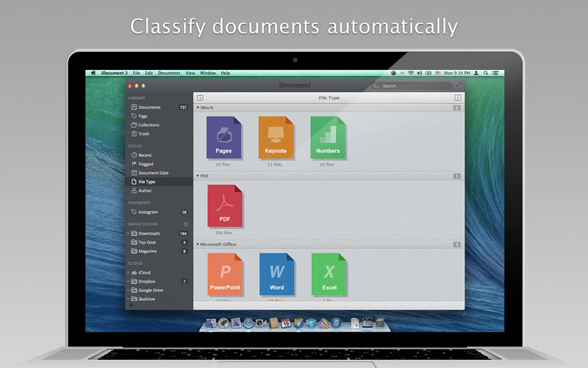Show Recent documents in Focus section
The width and height of the screenshot is (588, 368).
click(x=159, y=155)
